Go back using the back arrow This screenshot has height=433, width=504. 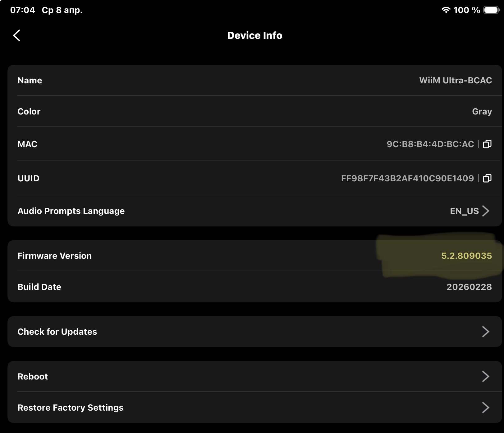[17, 35]
